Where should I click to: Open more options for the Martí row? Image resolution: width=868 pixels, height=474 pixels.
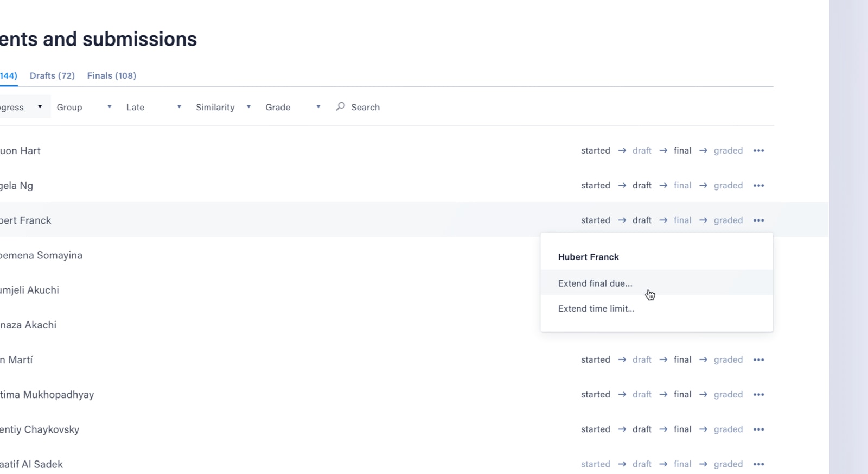(758, 360)
